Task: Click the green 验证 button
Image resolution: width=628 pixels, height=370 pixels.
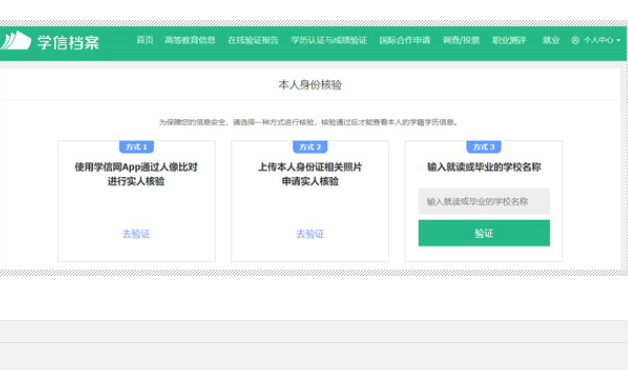Action: [x=484, y=233]
